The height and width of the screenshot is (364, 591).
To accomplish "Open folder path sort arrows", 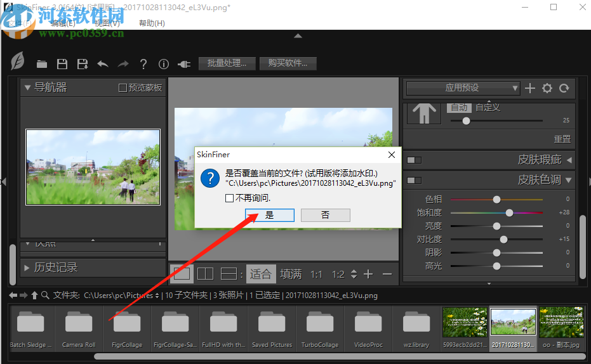I will [x=157, y=296].
